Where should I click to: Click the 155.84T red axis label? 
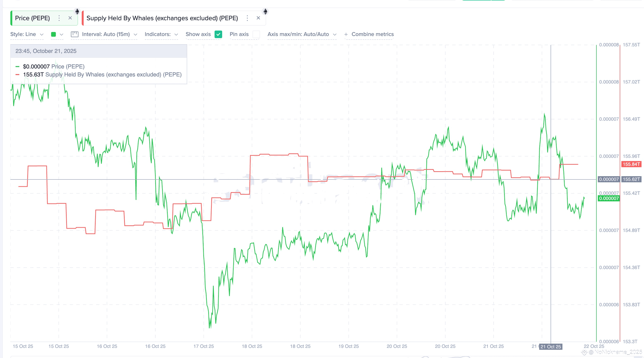coord(631,164)
